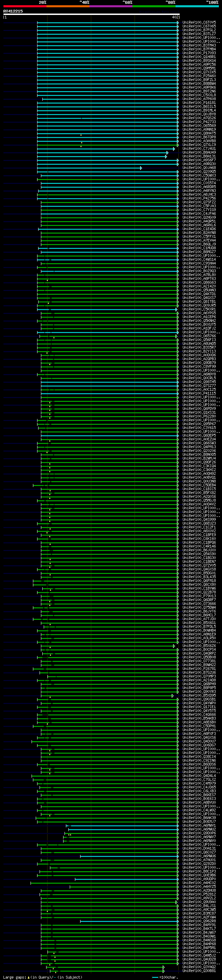Select hit label UniRef100_Q30B81

[x=199, y=971]
